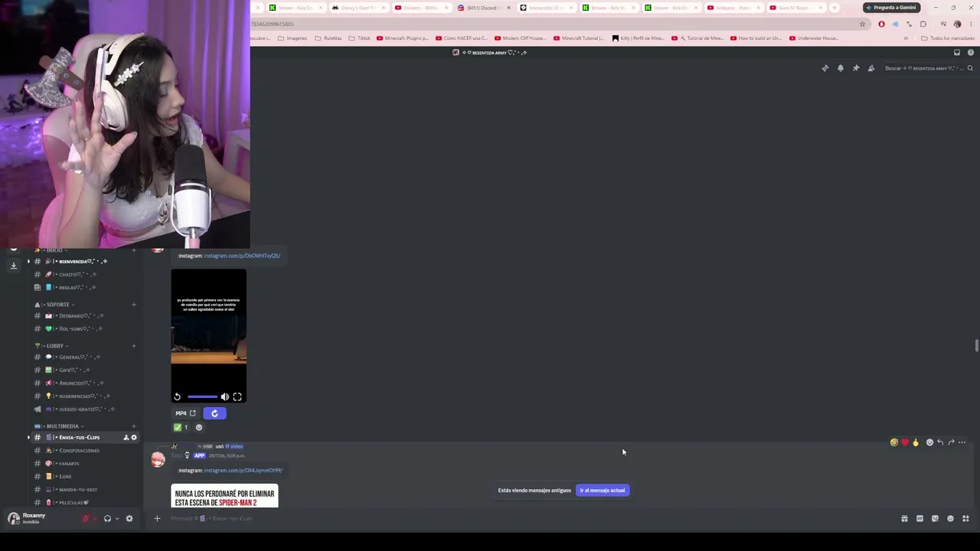This screenshot has height=551, width=980.
Task: Create invite for Envia-tus-Clips channel
Action: tap(126, 438)
